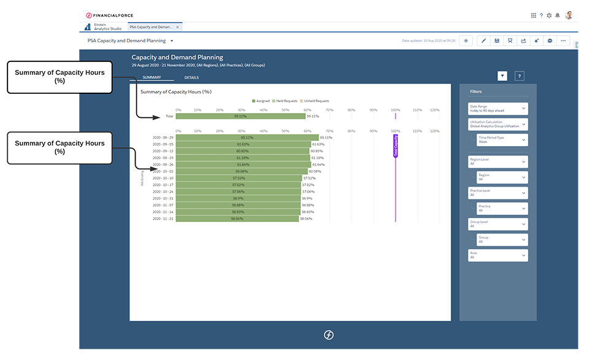
Task: Click the help question mark button
Action: pos(519,75)
